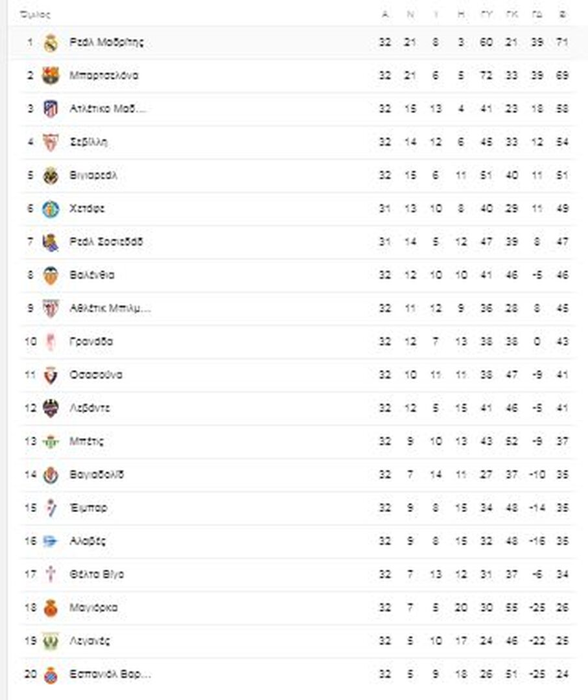Screen dimensions: 588x700
Task: Select the Λεγανές team name
Action: pos(89,641)
